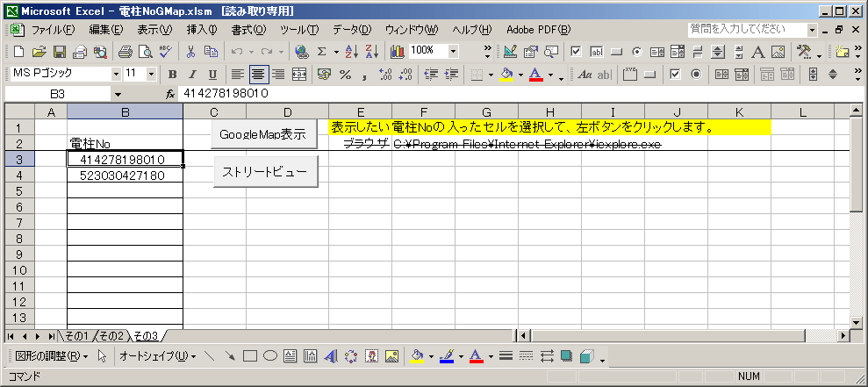Open the font size dropdown
Viewport: 868px width, 387px height.
pos(151,74)
